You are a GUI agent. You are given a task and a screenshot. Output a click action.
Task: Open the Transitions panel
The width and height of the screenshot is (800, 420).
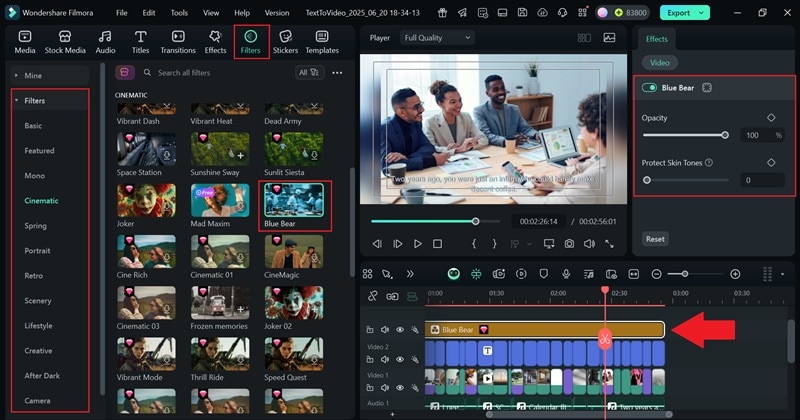(x=178, y=42)
